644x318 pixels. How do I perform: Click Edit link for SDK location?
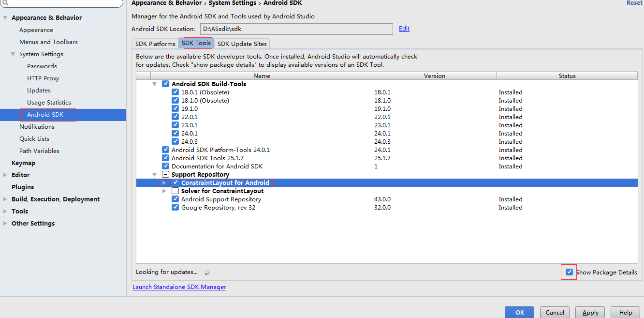404,29
